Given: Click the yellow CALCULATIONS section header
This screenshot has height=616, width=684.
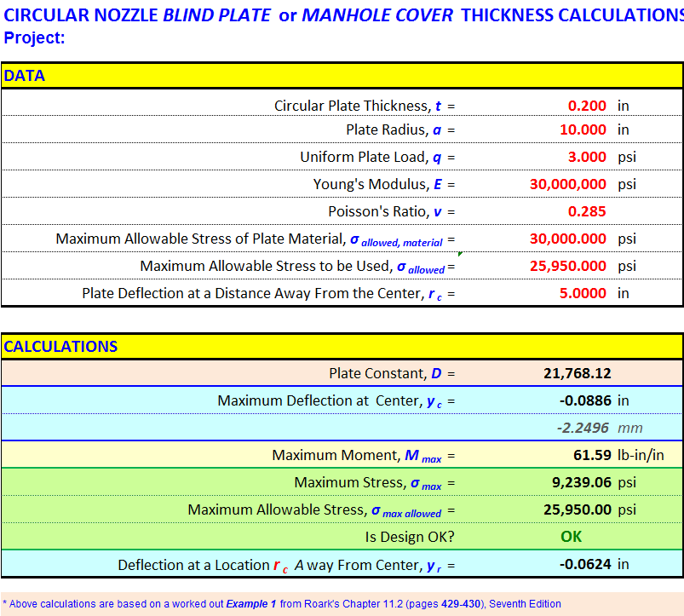Looking at the screenshot, I should pos(60,346).
